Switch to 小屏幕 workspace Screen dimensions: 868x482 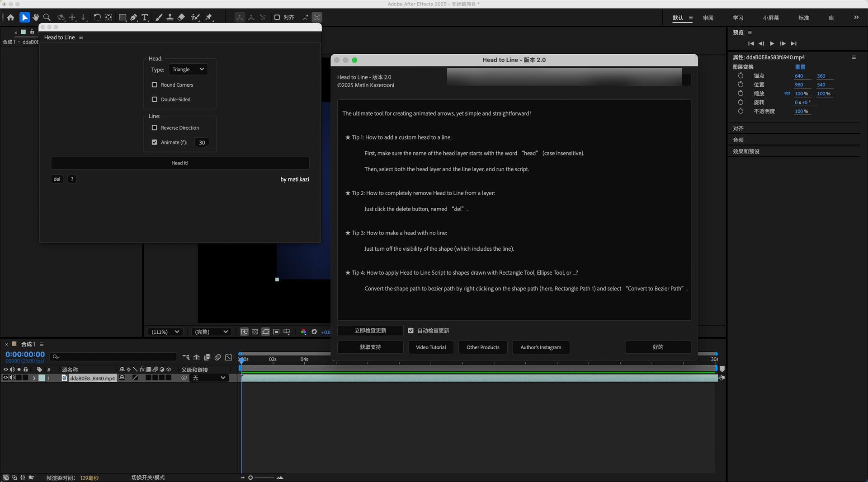click(x=771, y=18)
